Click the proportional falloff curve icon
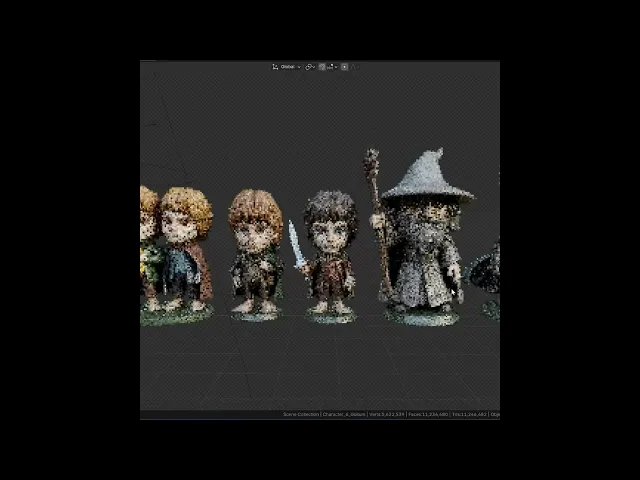Image resolution: width=640 pixels, height=480 pixels. 354,67
